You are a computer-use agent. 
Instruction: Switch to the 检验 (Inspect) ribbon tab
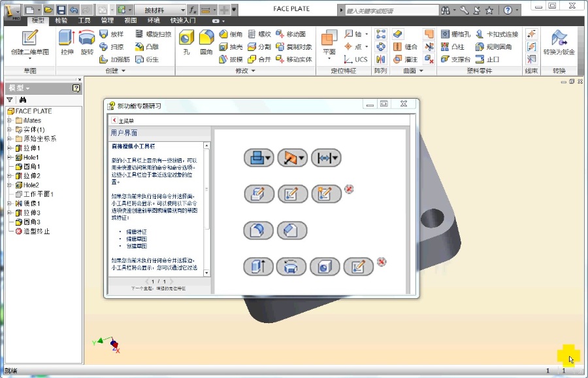(61, 21)
